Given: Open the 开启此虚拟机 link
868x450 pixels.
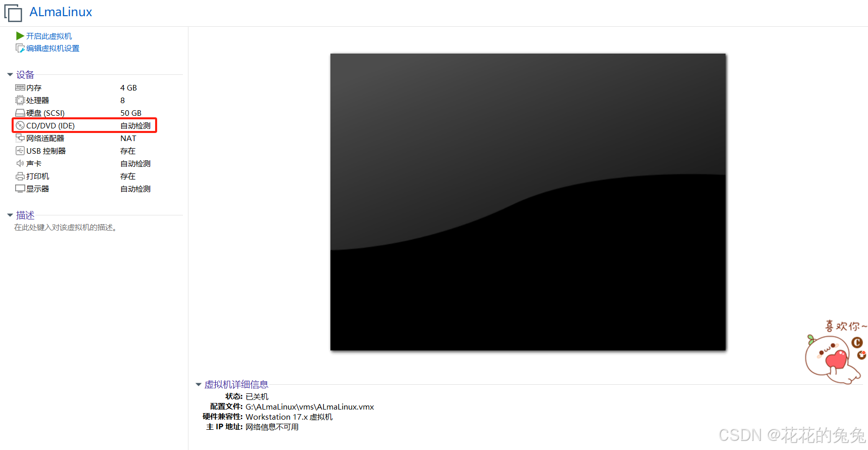Looking at the screenshot, I should 49,36.
